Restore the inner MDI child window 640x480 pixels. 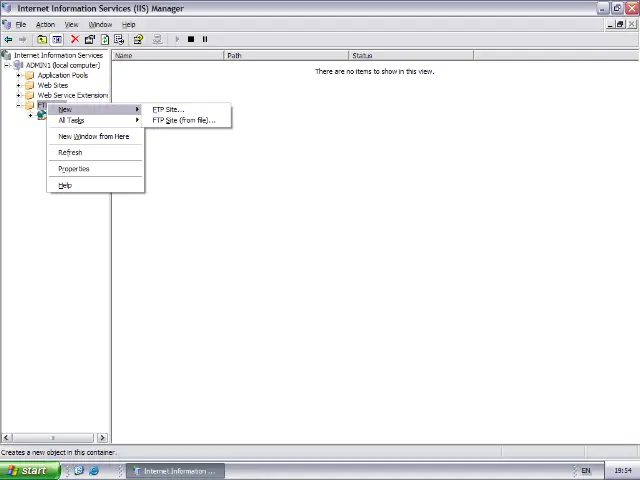(620, 24)
